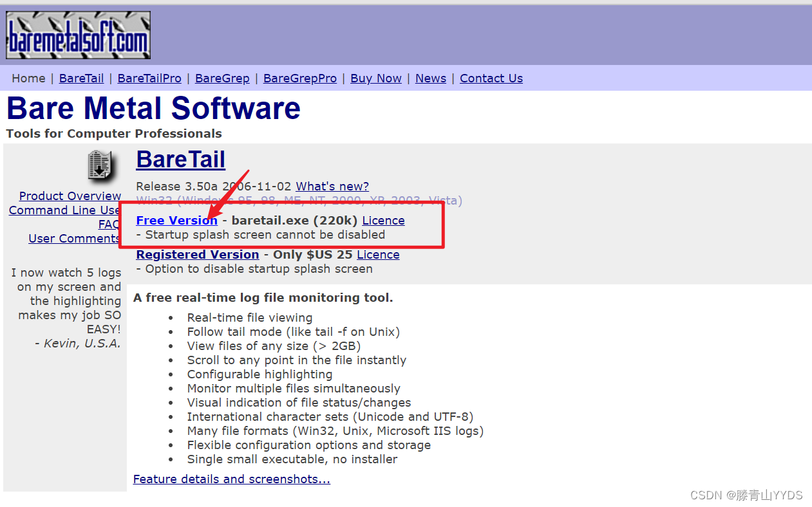Click the Home text in navigation

[28, 78]
